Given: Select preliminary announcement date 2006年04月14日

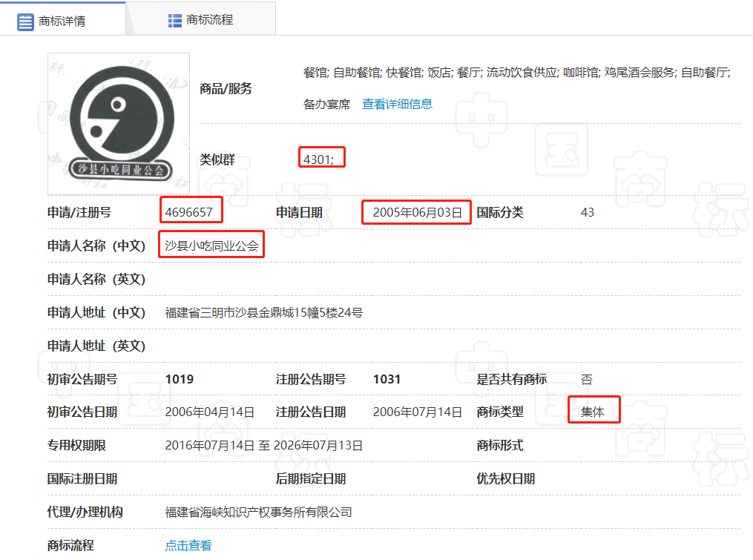Looking at the screenshot, I should [209, 412].
